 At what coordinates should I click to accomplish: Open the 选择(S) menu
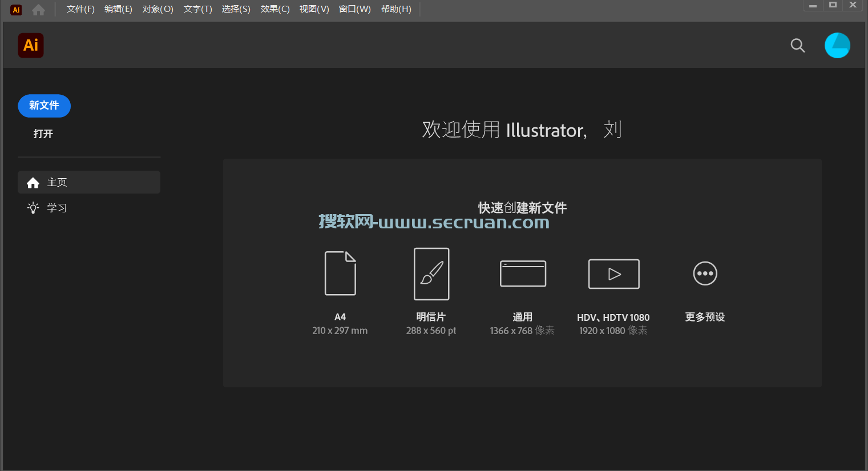[x=236, y=9]
